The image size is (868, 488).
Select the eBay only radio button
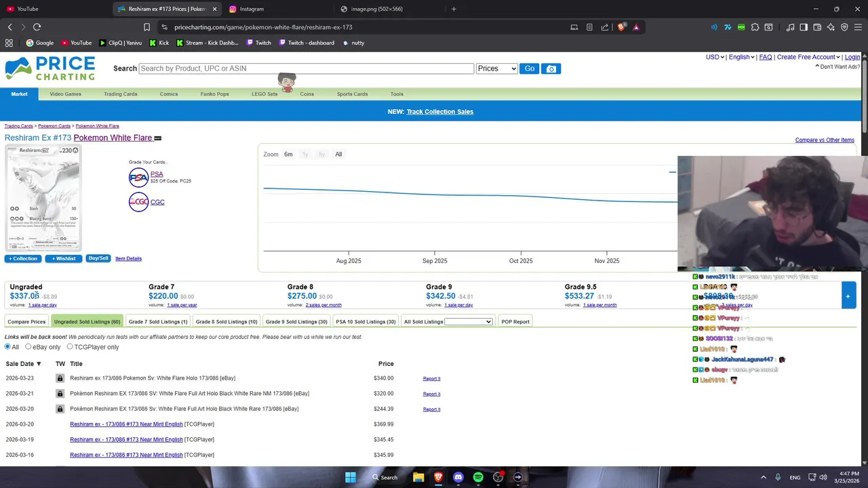pos(28,346)
